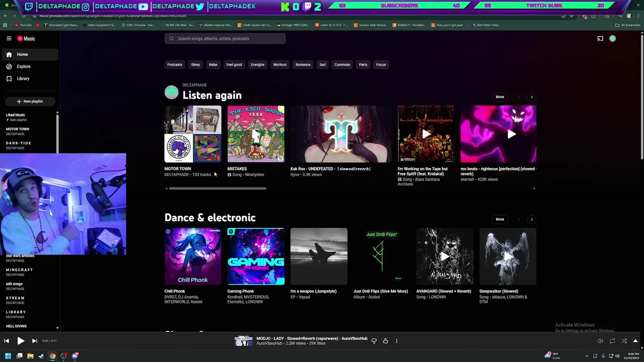Viewport: 644px width, 362px height.
Task: Skip to the previous track
Action: (7, 341)
